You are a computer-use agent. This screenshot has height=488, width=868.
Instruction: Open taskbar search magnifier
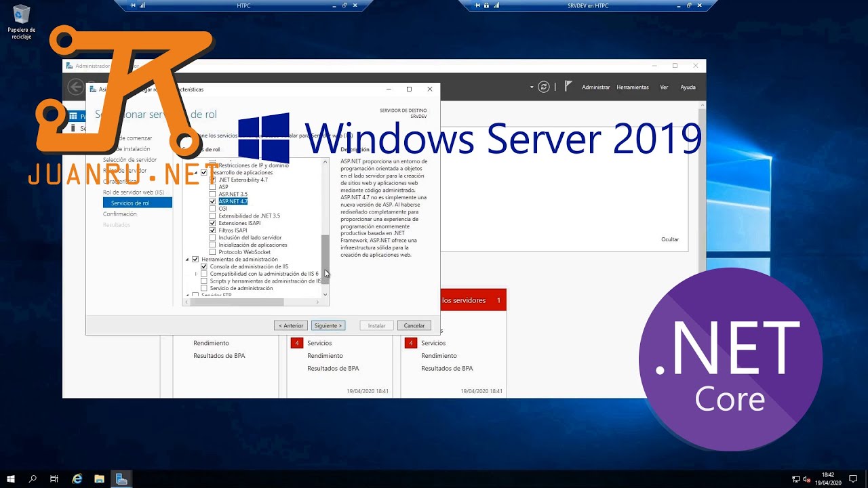tap(33, 479)
